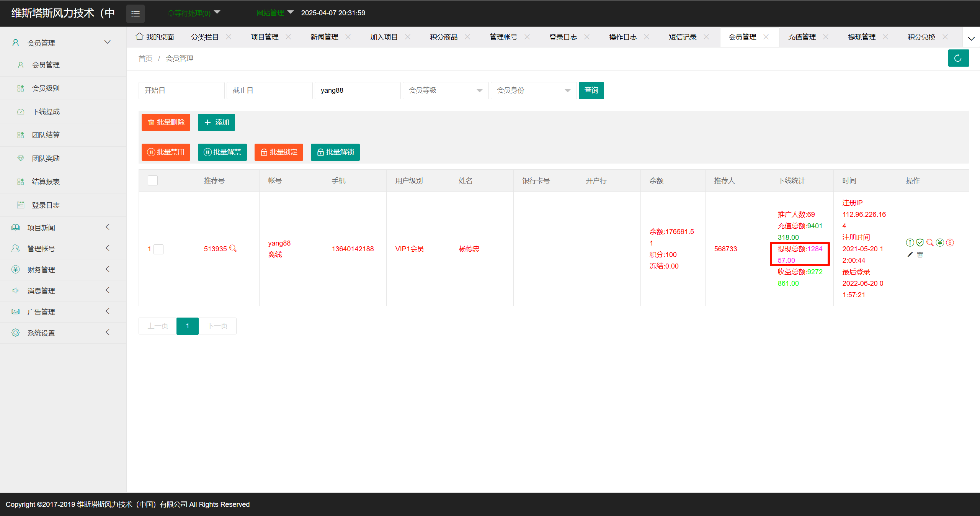Image resolution: width=980 pixels, height=516 pixels.
Task: Click the search field containing yang88
Action: (358, 90)
